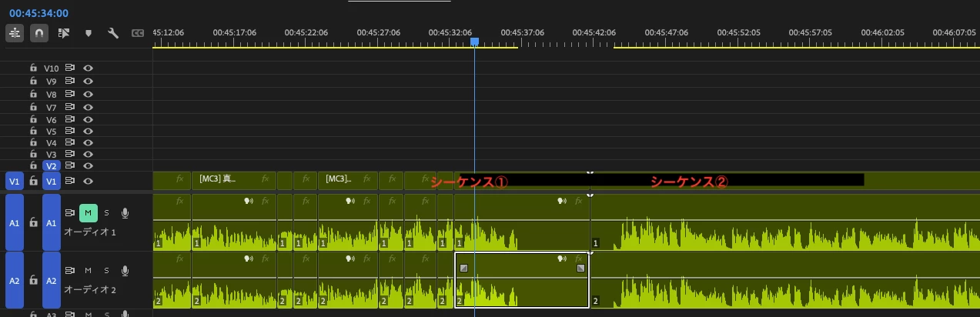This screenshot has width=980, height=317.
Task: Toggle the timeline Snap magnet icon
Action: pos(38,33)
